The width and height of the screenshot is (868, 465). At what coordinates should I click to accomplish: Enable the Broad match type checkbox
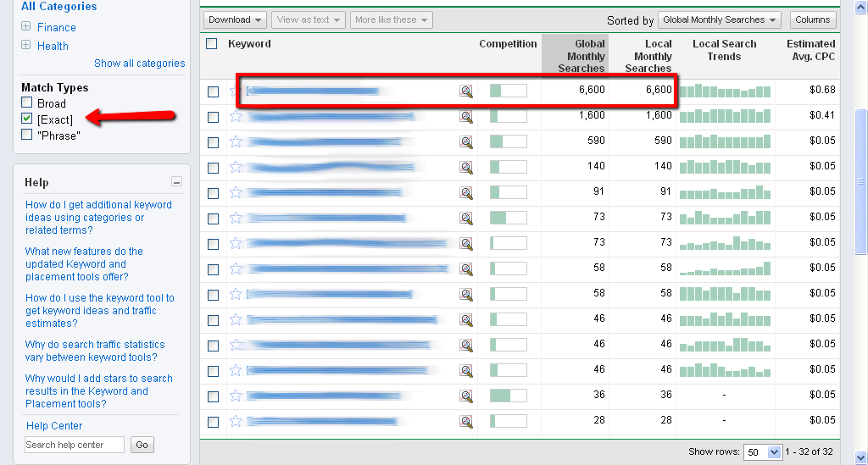[x=27, y=103]
